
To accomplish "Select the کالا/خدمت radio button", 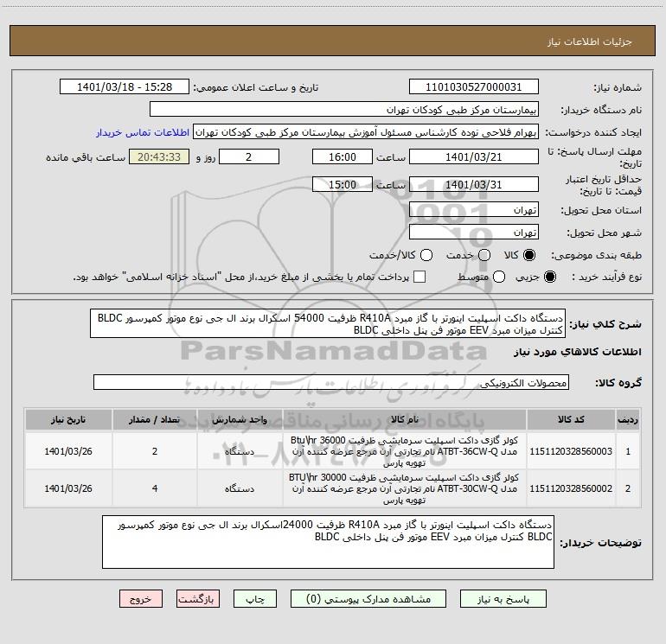I will (x=426, y=255).
